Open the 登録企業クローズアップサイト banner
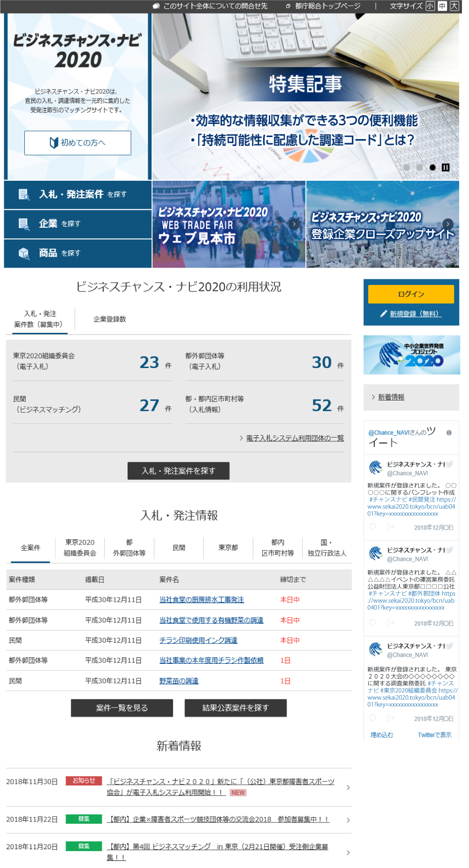 click(x=383, y=224)
